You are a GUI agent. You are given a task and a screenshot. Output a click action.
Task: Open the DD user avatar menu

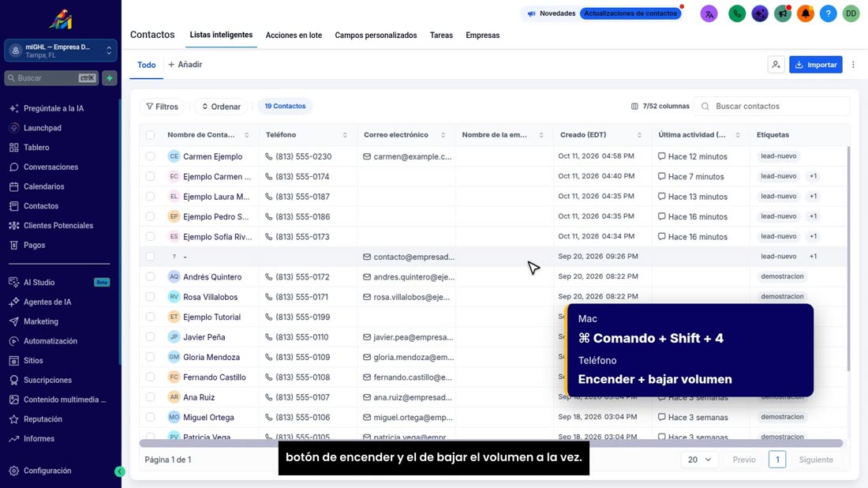851,14
